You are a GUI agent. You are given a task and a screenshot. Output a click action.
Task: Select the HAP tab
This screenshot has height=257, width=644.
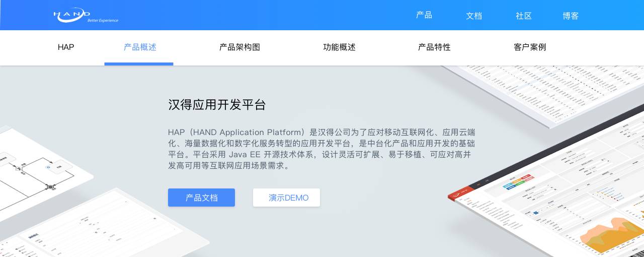tap(66, 47)
